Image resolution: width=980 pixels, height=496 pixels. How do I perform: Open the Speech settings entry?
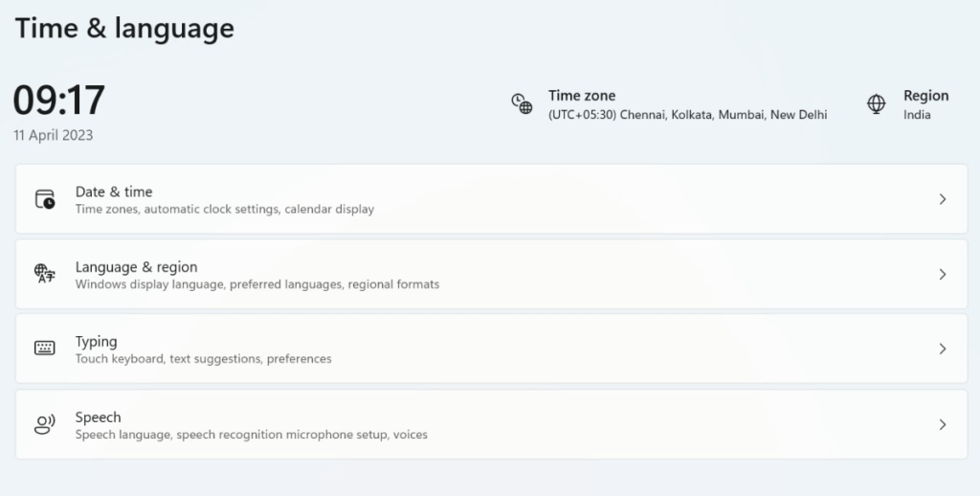pyautogui.click(x=99, y=417)
